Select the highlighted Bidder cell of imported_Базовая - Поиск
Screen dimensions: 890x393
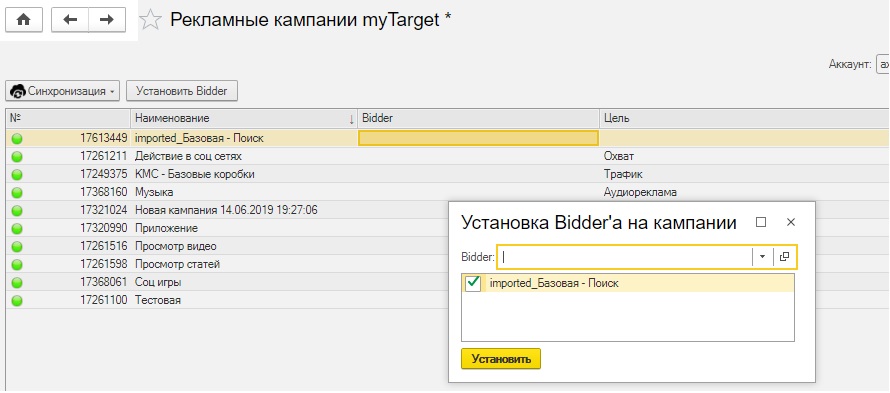478,138
